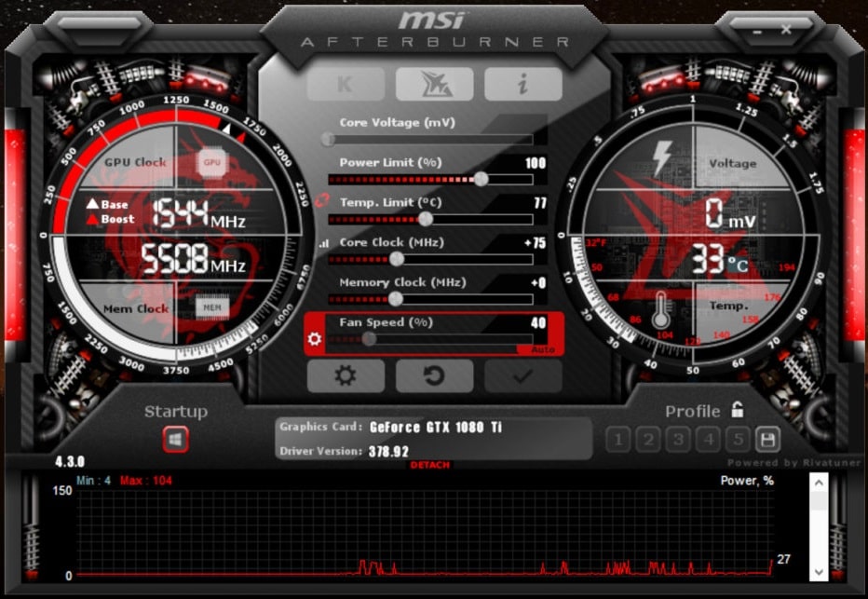Viewport: 868px width, 599px height.
Task: Reset settings with the circular arrow button
Action: coord(435,376)
